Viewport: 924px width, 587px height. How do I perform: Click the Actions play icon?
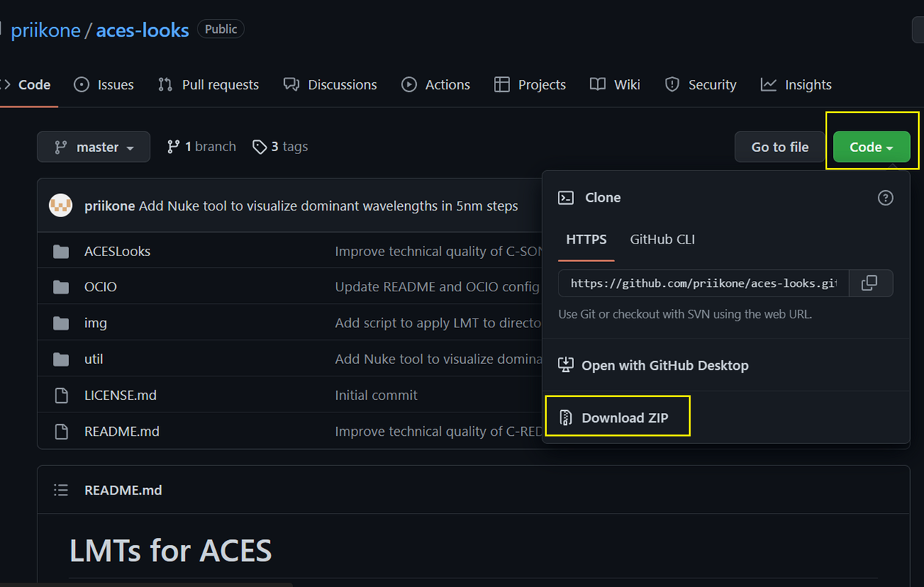pyautogui.click(x=409, y=84)
